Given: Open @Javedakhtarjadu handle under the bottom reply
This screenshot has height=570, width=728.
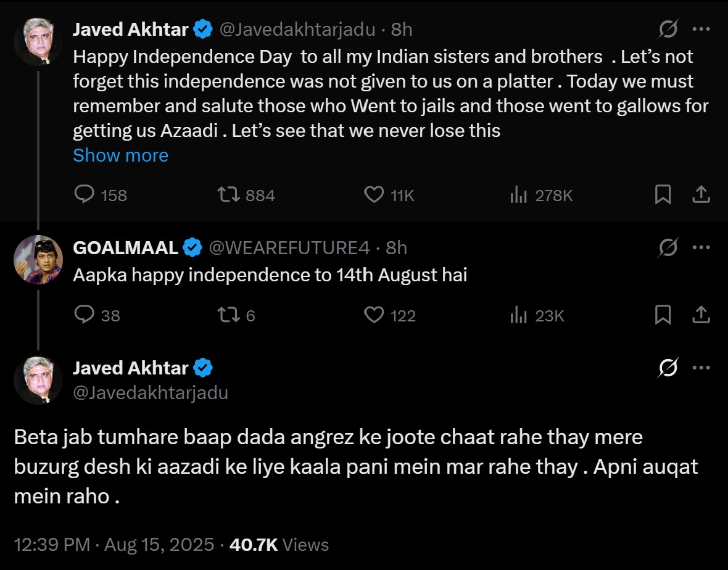Looking at the screenshot, I should (151, 393).
